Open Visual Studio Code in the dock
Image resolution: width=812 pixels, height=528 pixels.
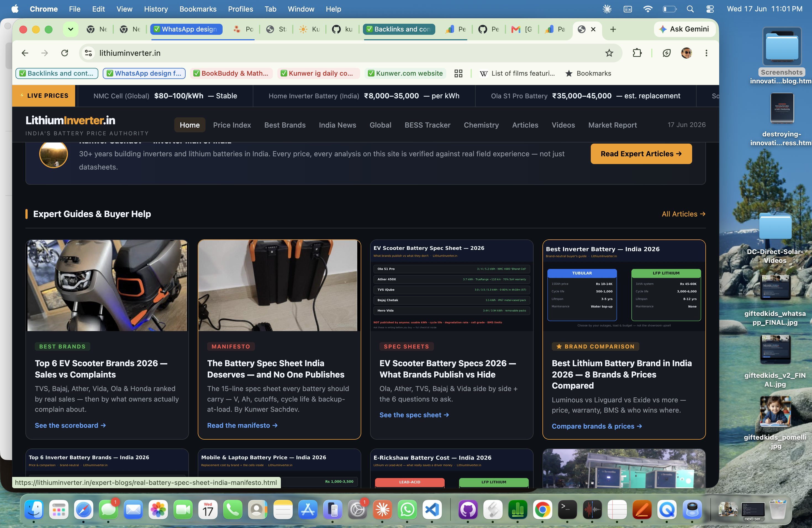(x=432, y=509)
